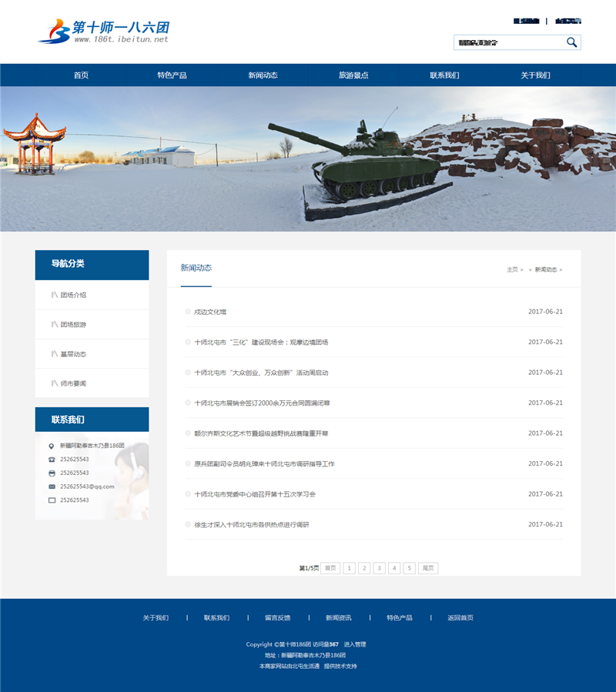Click the 第十师一八六团 site logo

click(x=103, y=32)
